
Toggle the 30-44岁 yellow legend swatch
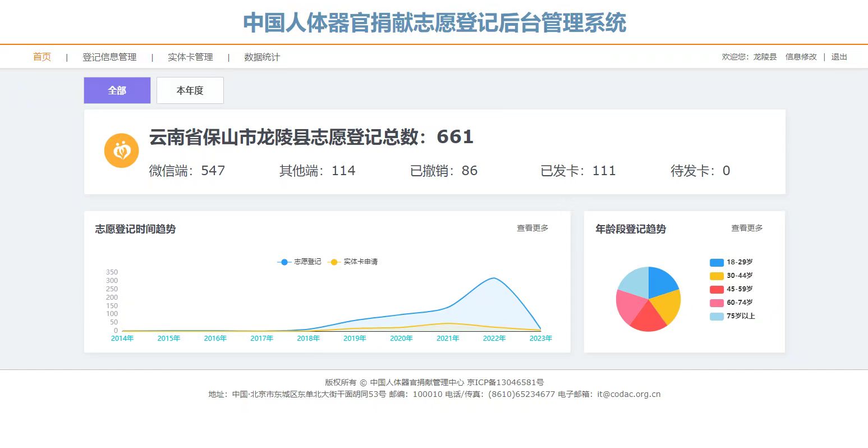(x=717, y=276)
